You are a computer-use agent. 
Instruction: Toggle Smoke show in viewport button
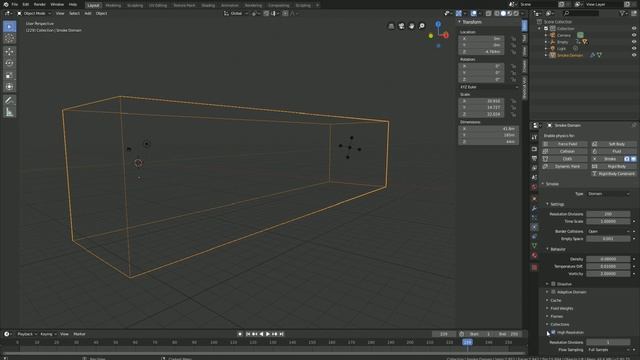[x=633, y=159]
